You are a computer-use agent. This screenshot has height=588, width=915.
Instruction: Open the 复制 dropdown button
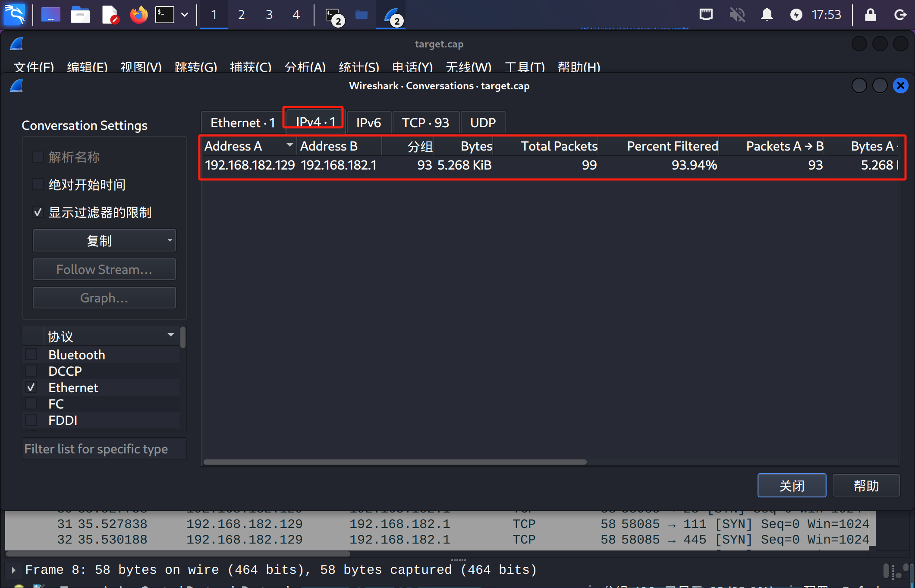point(104,240)
